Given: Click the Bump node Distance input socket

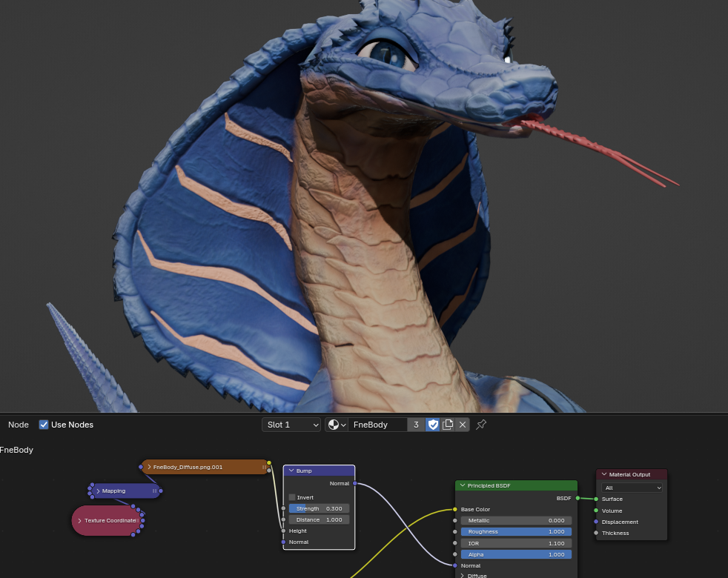Looking at the screenshot, I should 283,519.
